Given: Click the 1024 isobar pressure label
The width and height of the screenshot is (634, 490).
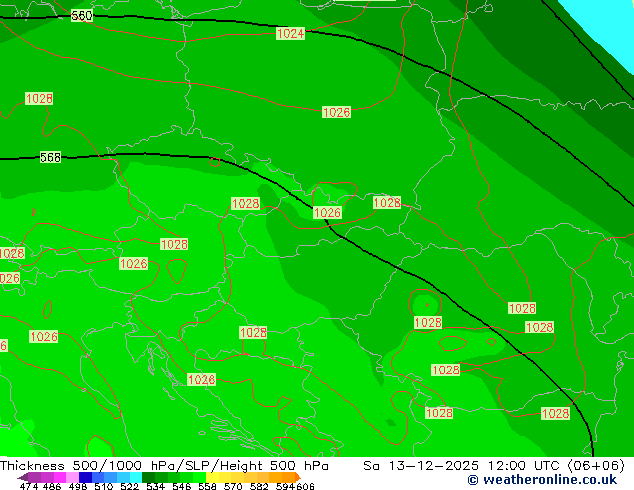Looking at the screenshot, I should [x=290, y=34].
